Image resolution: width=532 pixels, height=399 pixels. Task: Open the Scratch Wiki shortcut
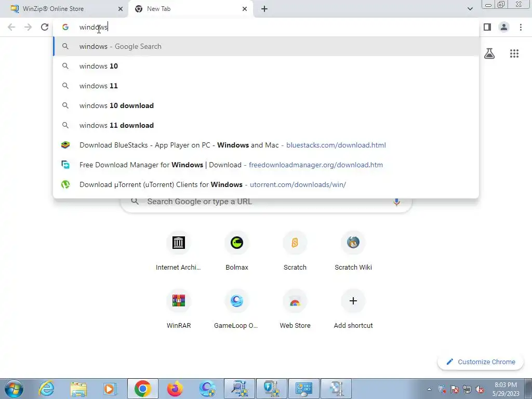point(353,251)
